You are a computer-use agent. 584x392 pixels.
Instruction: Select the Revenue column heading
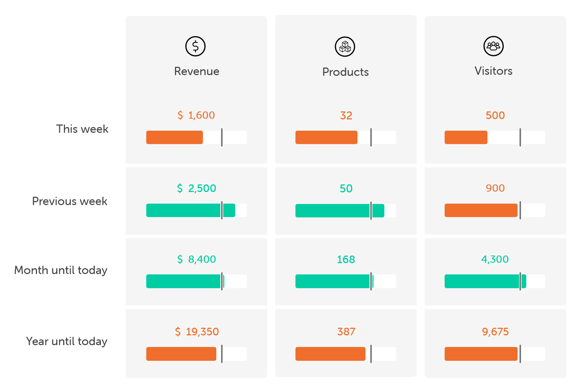[197, 71]
